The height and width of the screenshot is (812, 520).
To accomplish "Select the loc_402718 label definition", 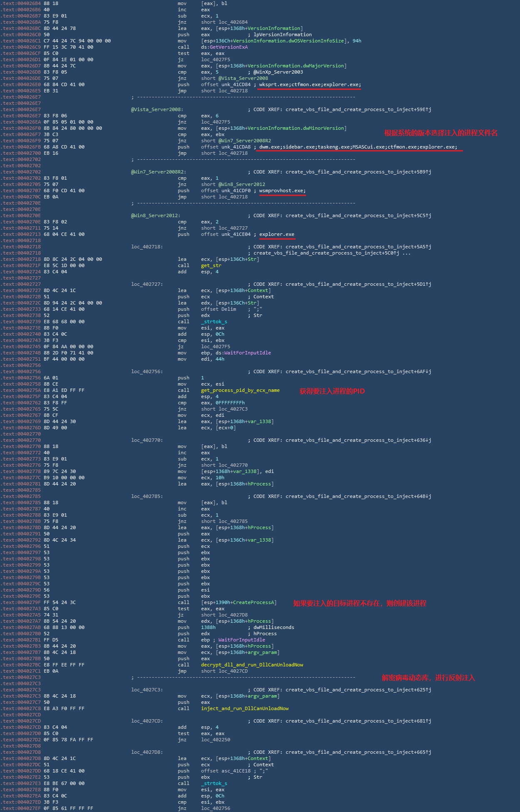I will [x=147, y=247].
